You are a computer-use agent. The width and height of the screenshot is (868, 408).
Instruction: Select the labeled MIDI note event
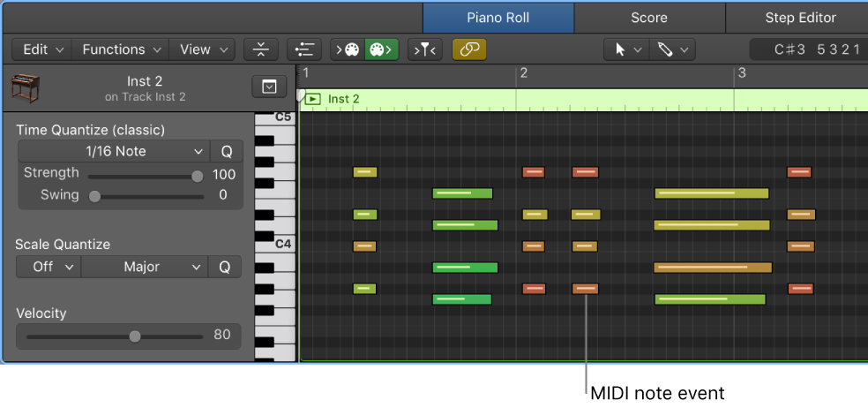[x=585, y=289]
